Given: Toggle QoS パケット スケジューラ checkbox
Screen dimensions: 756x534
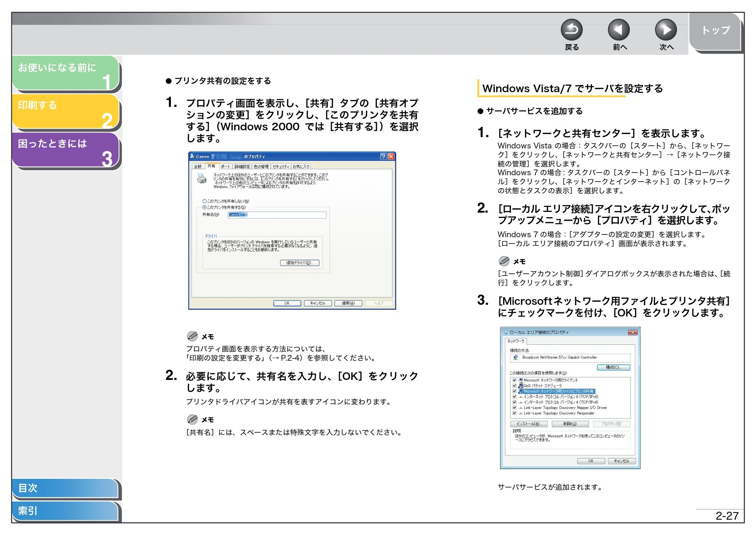Looking at the screenshot, I should pos(514,386).
